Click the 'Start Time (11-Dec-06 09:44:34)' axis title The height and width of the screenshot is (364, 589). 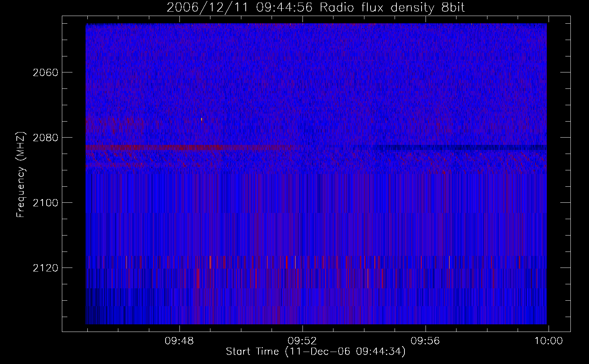tap(316, 352)
